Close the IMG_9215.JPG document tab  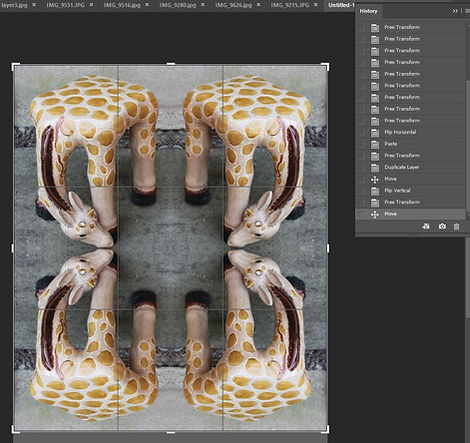(x=316, y=5)
